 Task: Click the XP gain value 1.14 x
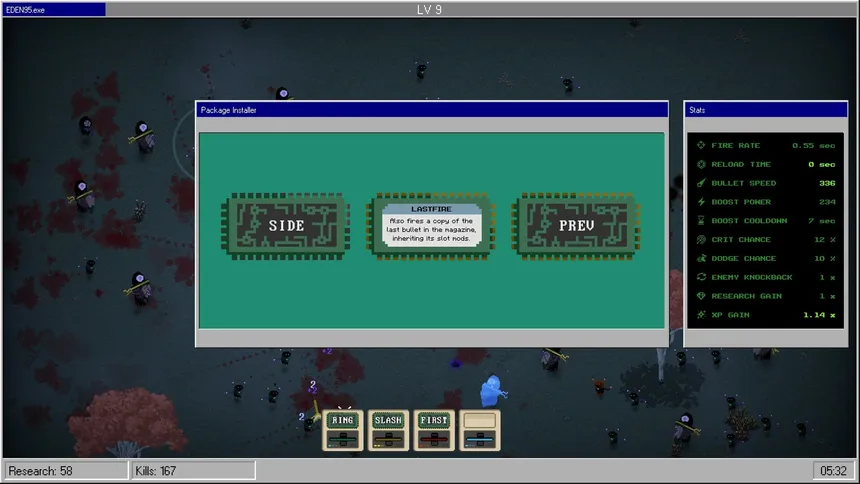point(819,314)
